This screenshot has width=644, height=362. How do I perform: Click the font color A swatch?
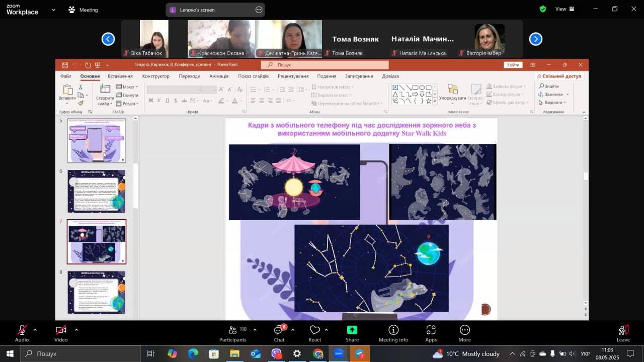(234, 101)
